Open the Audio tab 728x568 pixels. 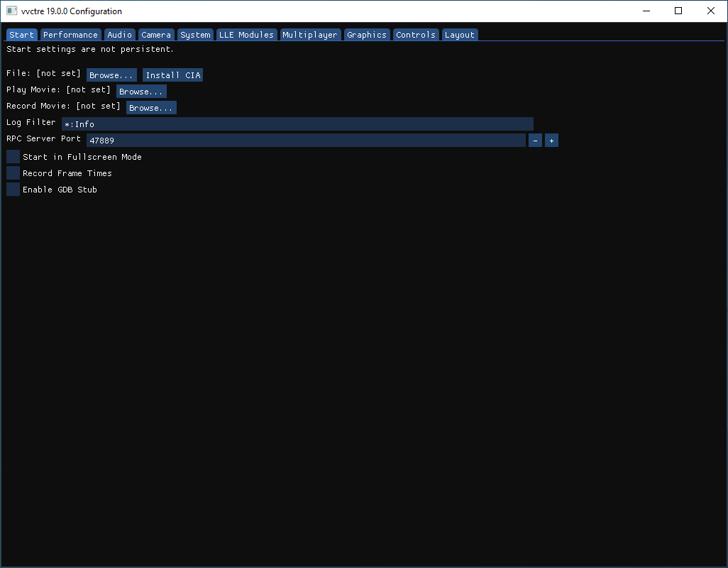tap(119, 35)
